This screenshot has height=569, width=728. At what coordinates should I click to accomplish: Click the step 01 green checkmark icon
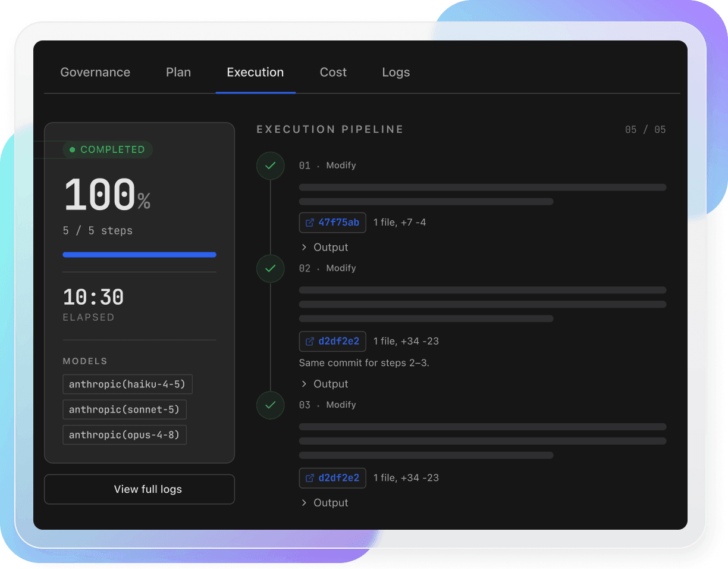(x=270, y=165)
